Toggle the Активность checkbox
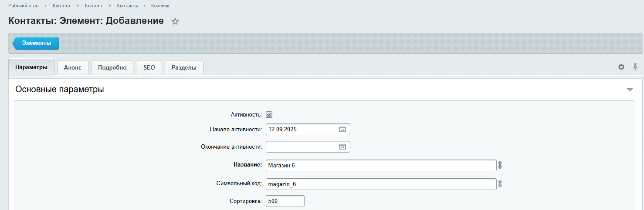This screenshot has height=210, width=644. 269,115
